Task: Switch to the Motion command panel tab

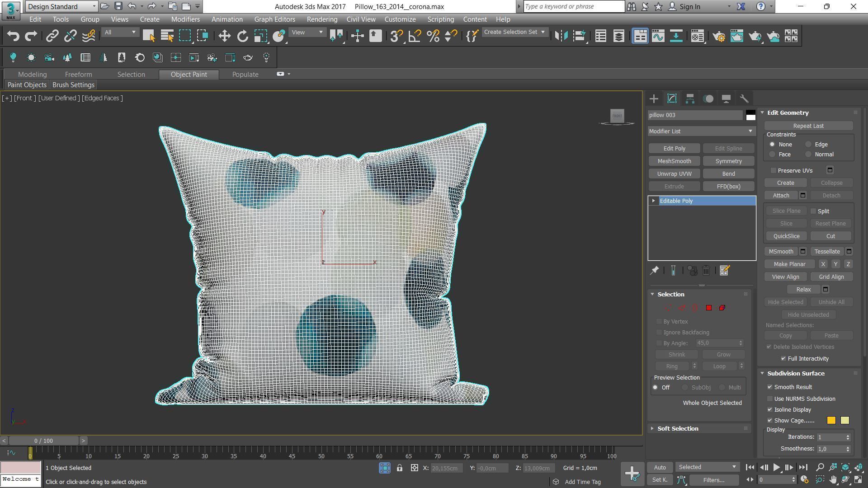Action: click(708, 99)
